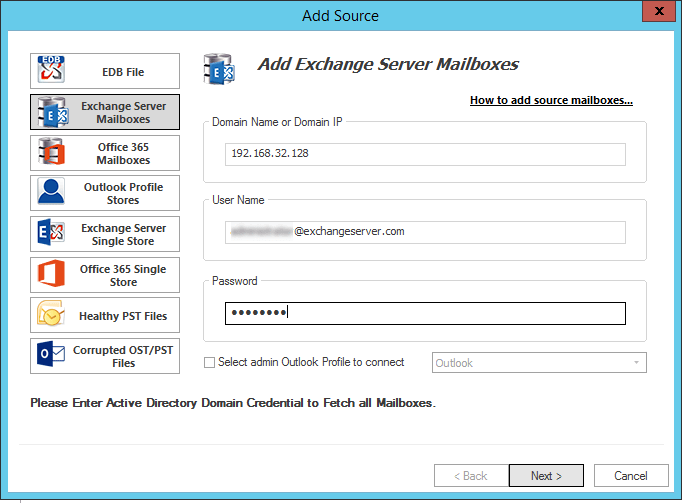Click the disabled Back button

[x=471, y=476]
